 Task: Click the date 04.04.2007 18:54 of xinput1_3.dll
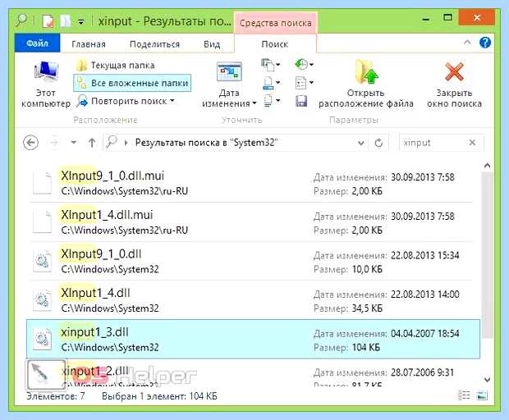425,334
